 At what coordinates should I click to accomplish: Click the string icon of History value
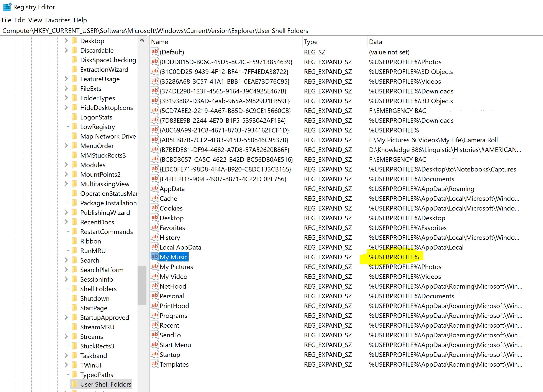155,237
